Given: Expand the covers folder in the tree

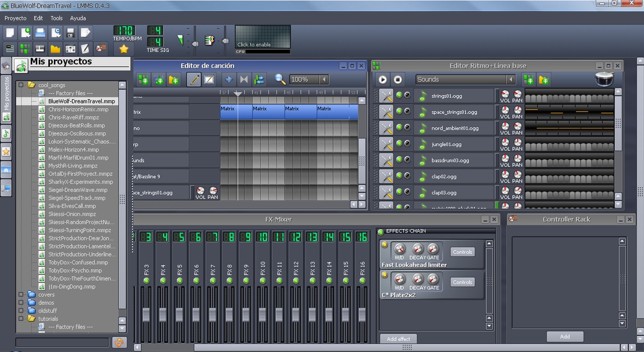Looking at the screenshot, I should (21, 295).
